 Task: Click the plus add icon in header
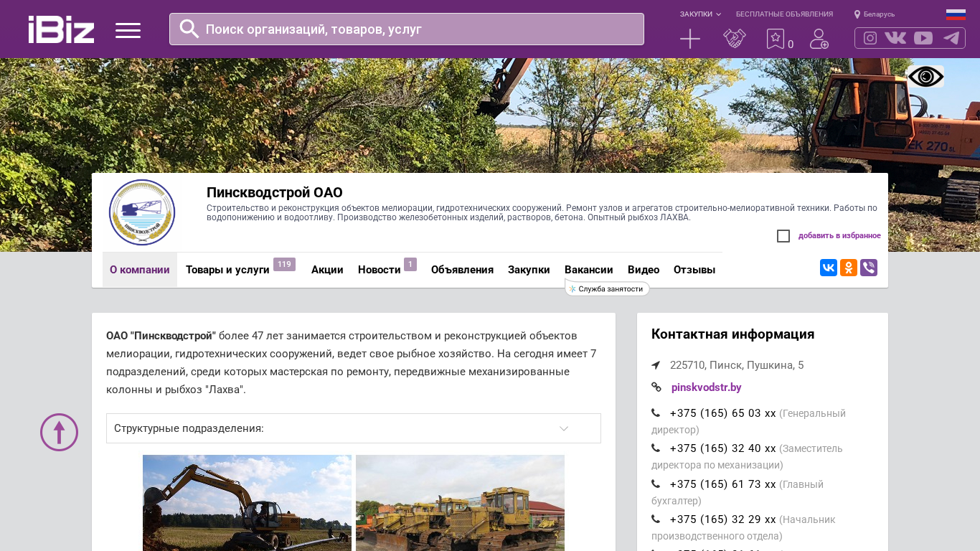[689, 39]
